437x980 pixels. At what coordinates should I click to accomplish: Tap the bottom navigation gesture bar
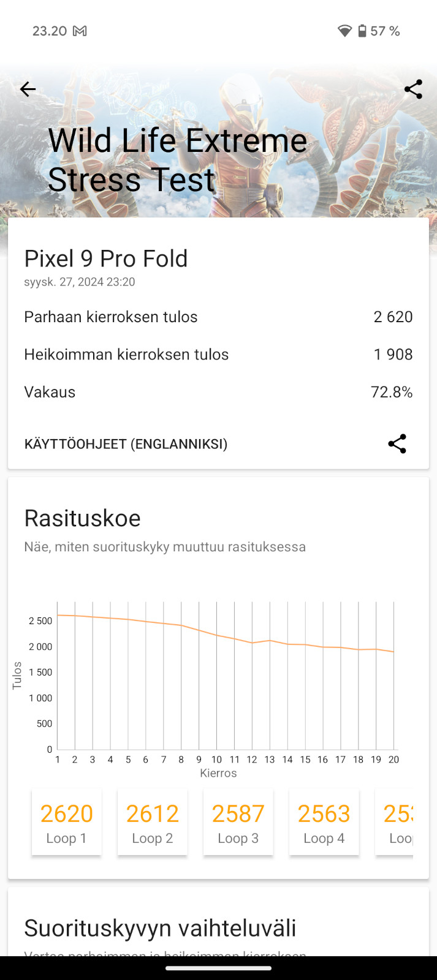coord(218,968)
